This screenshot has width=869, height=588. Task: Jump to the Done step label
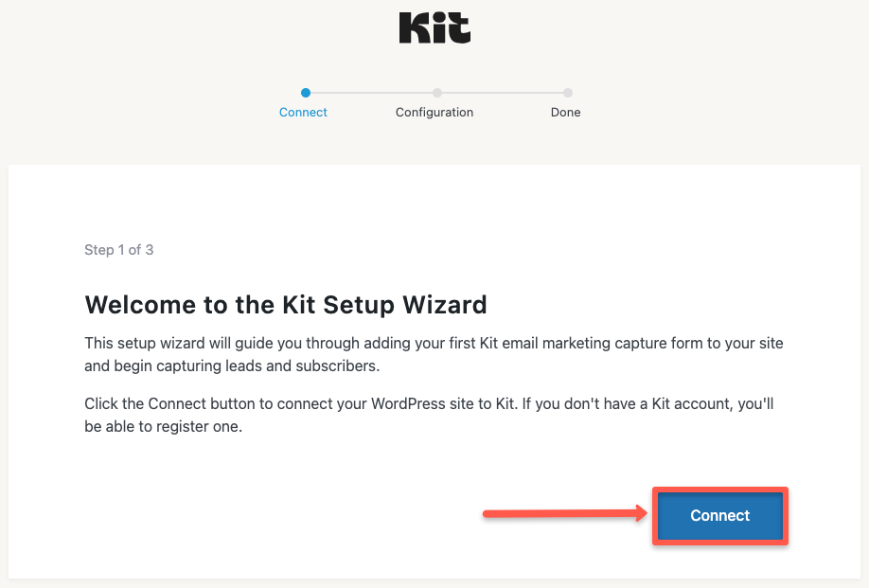pos(566,113)
